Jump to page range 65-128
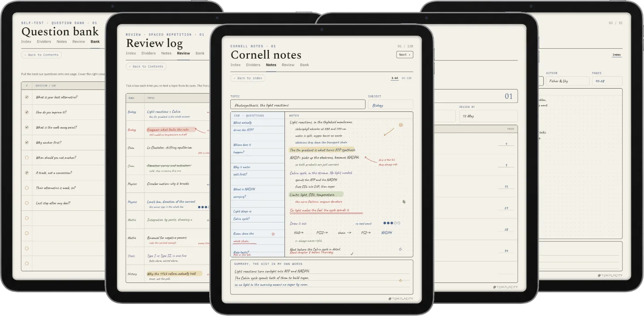Viewport: 644px width, 316px height. coord(406,78)
